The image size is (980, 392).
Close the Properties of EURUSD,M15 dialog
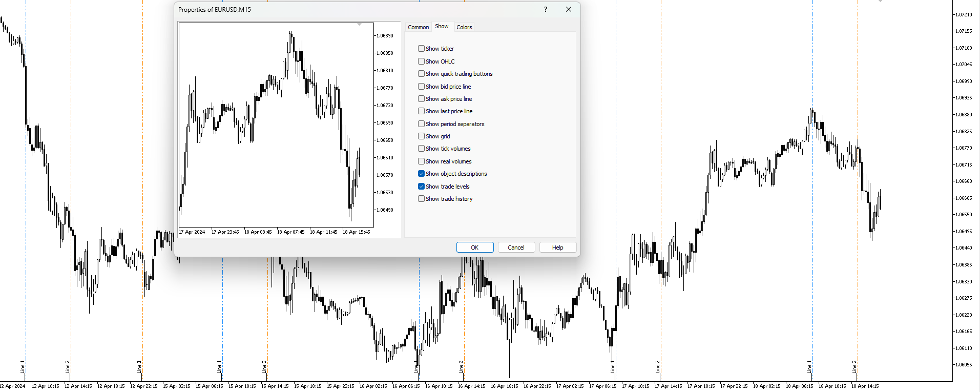pyautogui.click(x=569, y=9)
